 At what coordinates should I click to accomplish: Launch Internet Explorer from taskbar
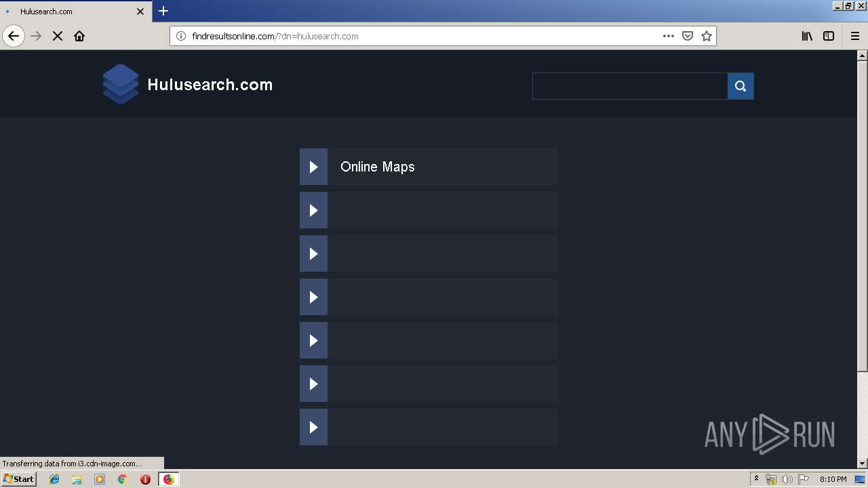coord(54,479)
